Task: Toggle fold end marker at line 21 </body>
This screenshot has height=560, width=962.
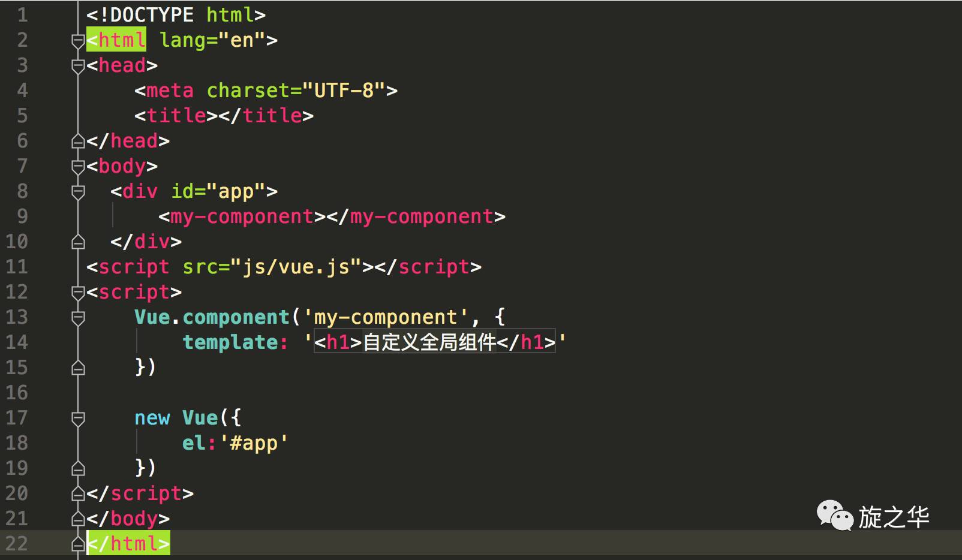Action: click(78, 519)
